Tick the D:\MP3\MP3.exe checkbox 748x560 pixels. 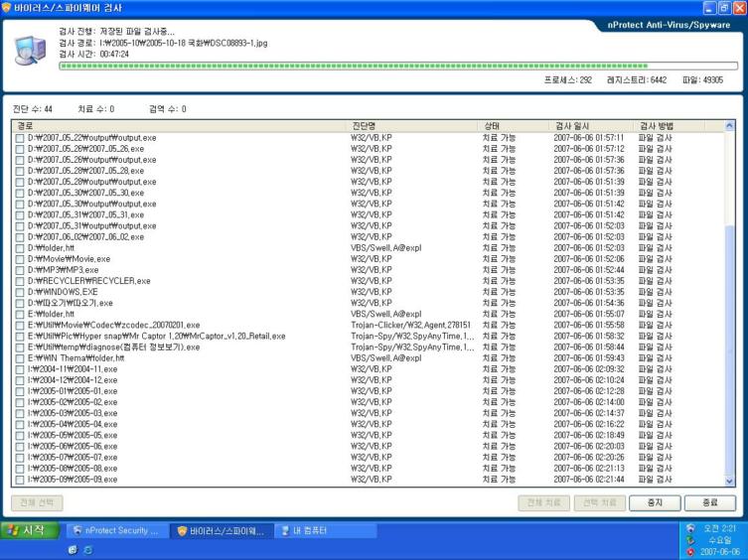point(20,270)
